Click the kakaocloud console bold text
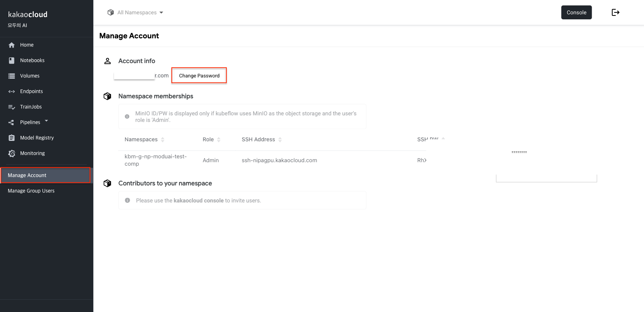The width and height of the screenshot is (644, 312). coord(199,201)
